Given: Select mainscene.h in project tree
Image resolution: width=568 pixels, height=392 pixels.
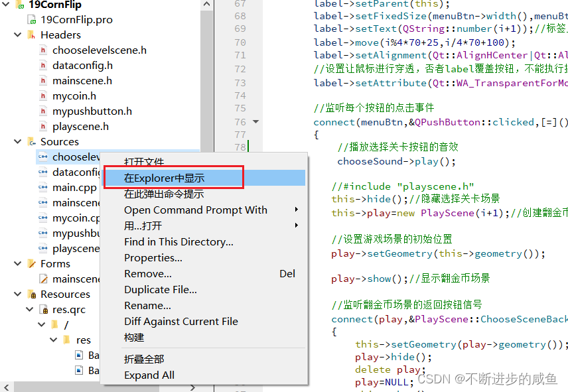Looking at the screenshot, I should (82, 81).
